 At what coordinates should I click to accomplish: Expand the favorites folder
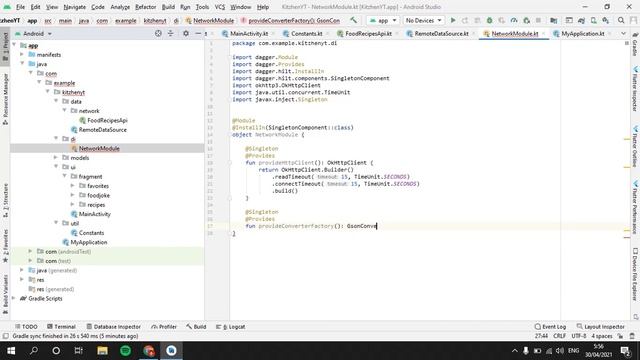click(73, 185)
